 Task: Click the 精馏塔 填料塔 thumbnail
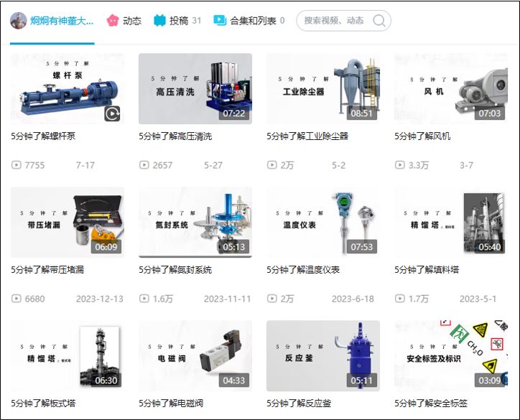tap(451, 222)
